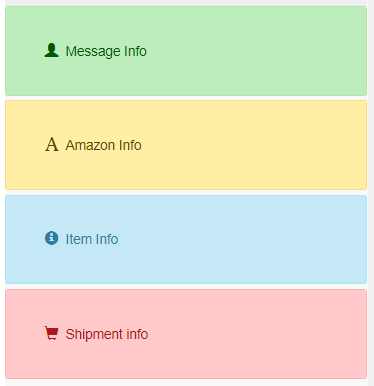Image resolution: width=374 pixels, height=386 pixels.
Task: Open the Message Info text label
Action: coord(106,51)
